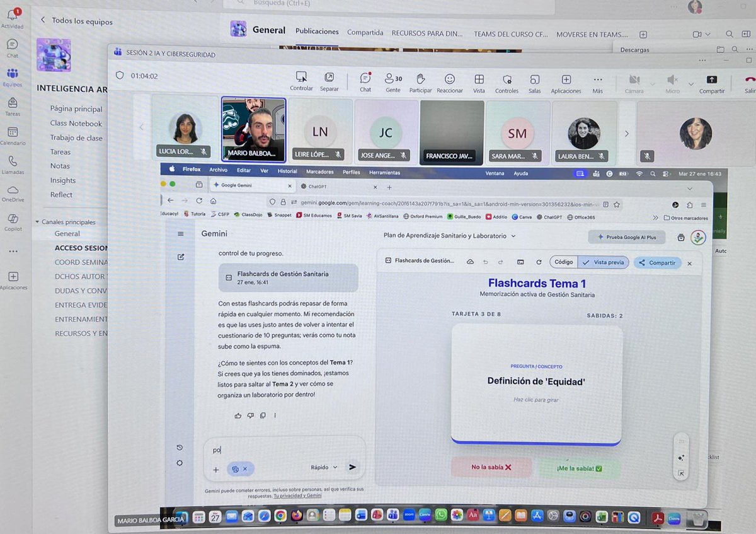The image size is (756, 534).
Task: Open the Flashcards de Gestión Sanitaria chat chip
Action: 288,277
